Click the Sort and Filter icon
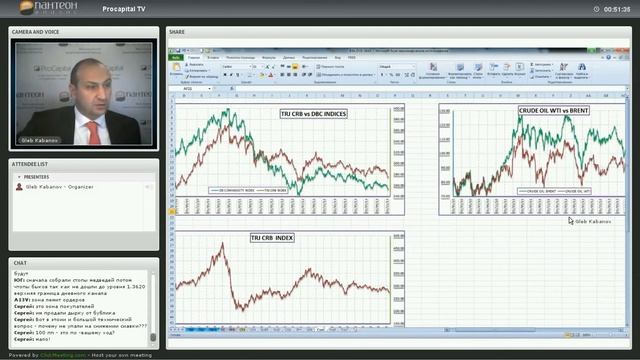This screenshot has height=360, width=640. click(x=564, y=67)
